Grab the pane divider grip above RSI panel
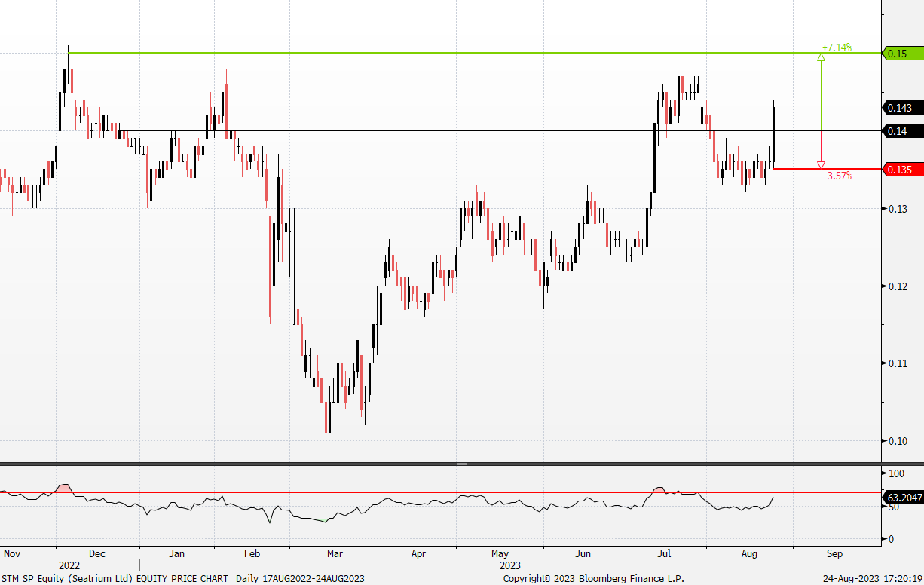Viewport: 924px width, 585px height. pyautogui.click(x=462, y=464)
